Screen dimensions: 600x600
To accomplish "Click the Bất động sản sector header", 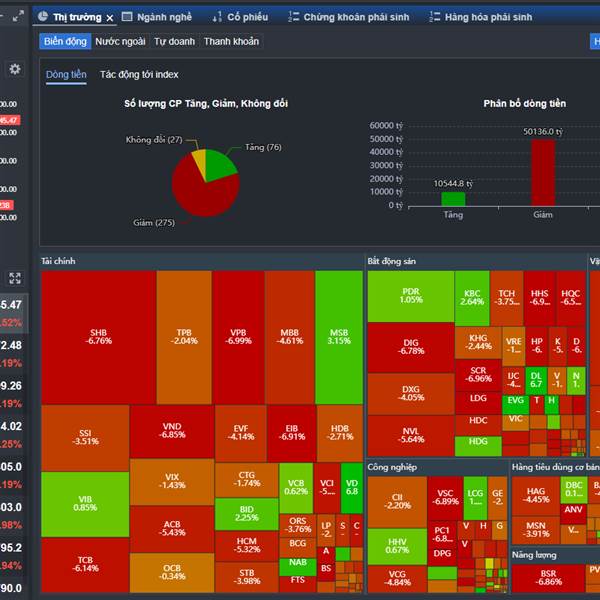I will click(x=391, y=261).
